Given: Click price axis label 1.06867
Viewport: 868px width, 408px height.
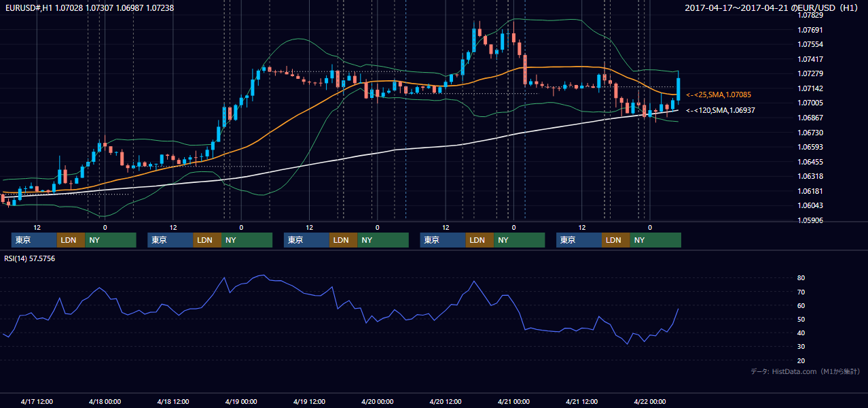Looking at the screenshot, I should [810, 118].
